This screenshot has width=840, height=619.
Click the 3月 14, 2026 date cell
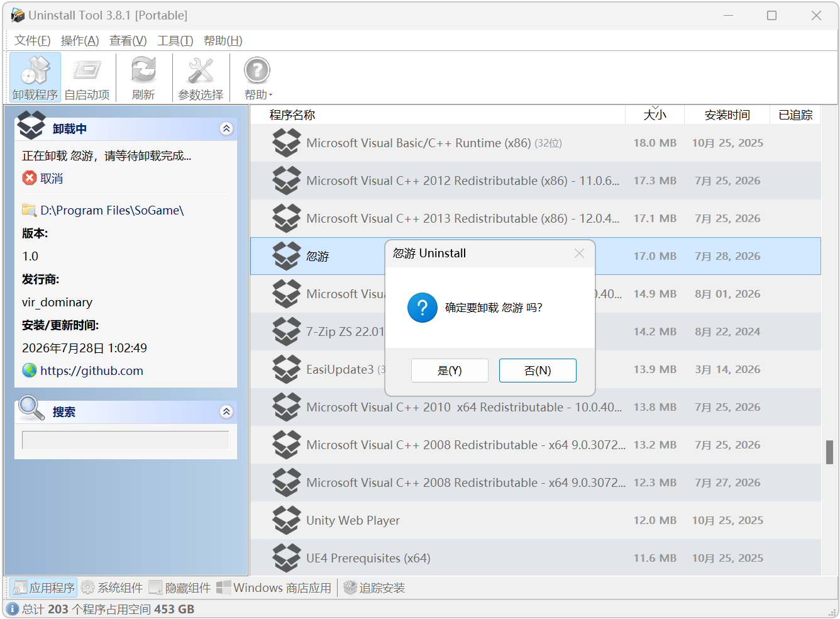point(727,369)
